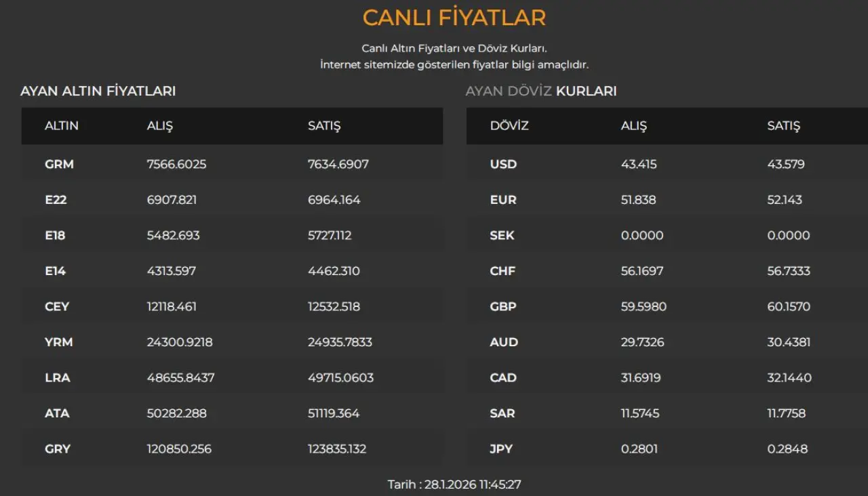Screen dimensions: 868x496
Task: Click the YRM selling price 24935.7833
Action: point(340,342)
